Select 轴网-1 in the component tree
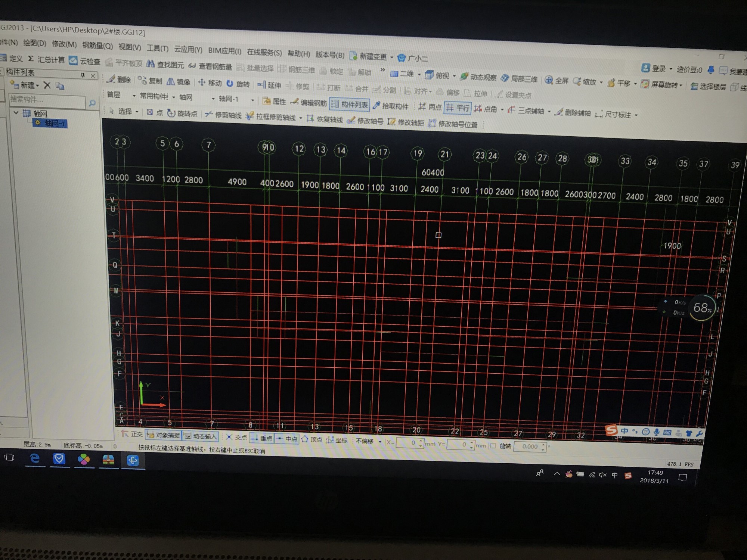 coord(50,123)
